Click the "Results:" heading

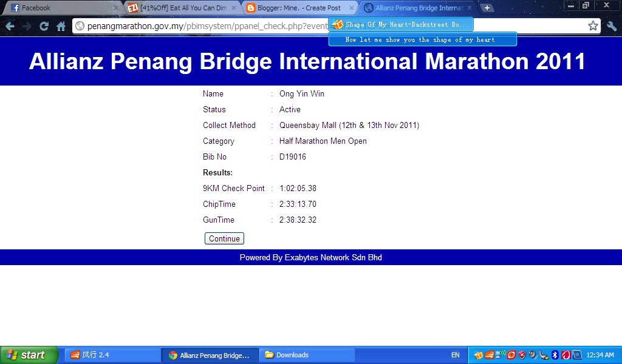tap(217, 173)
